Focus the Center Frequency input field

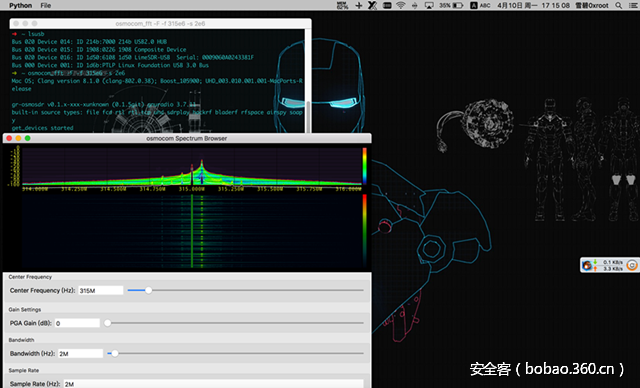tap(100, 290)
